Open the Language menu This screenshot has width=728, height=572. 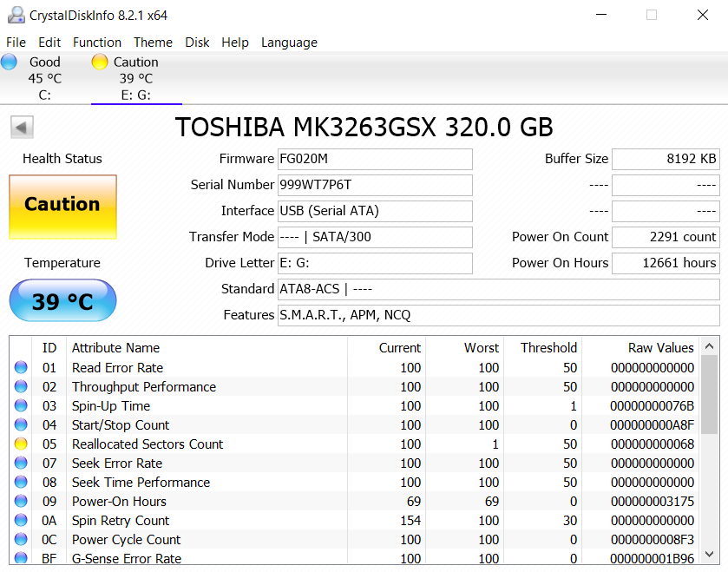[x=289, y=43]
